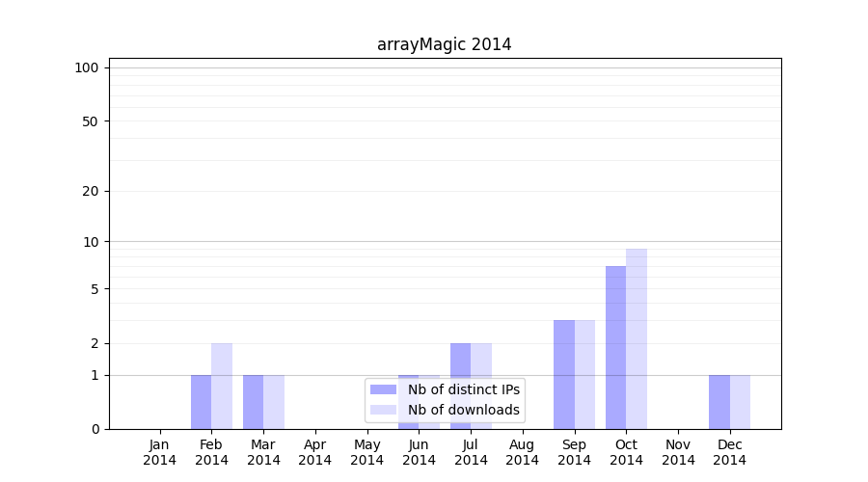This screenshot has width=868, height=482.
Task: Select the Sep 2014 downloads bar
Action: (584, 374)
